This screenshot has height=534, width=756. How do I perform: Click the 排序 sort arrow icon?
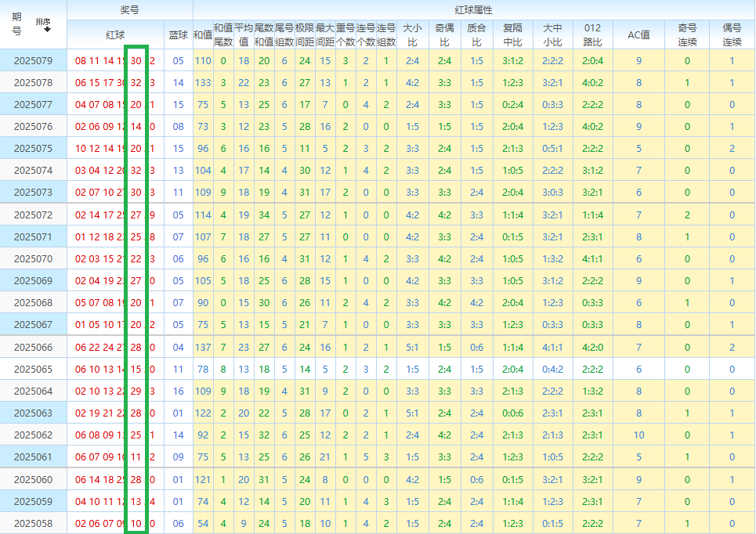(47, 30)
